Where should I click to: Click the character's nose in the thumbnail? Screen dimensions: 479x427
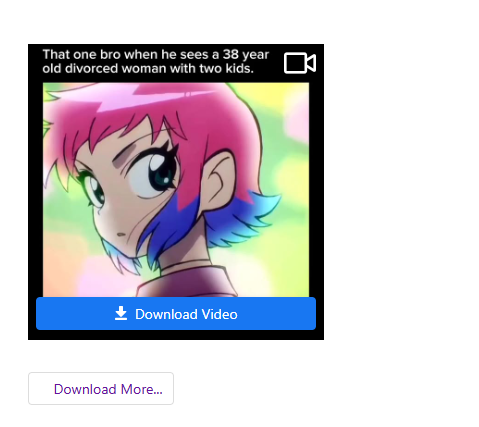tap(121, 234)
